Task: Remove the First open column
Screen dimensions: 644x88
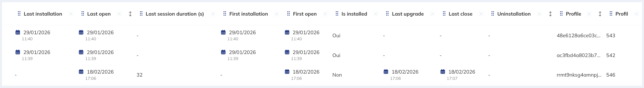Action: (x=325, y=14)
